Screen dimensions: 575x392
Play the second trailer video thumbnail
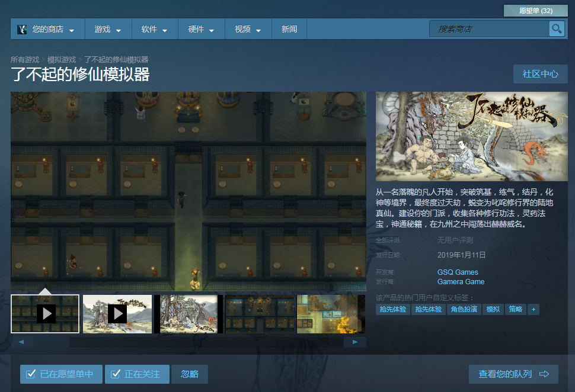(x=117, y=314)
